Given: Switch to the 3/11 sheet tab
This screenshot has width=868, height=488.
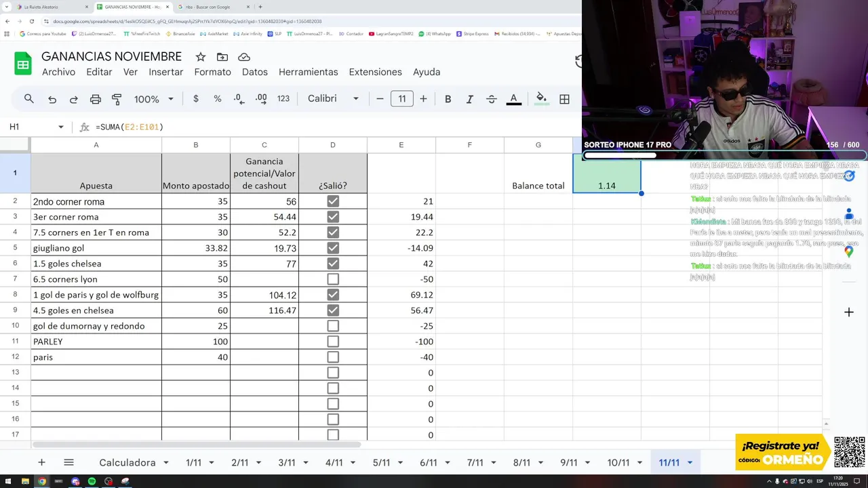Looking at the screenshot, I should (287, 463).
